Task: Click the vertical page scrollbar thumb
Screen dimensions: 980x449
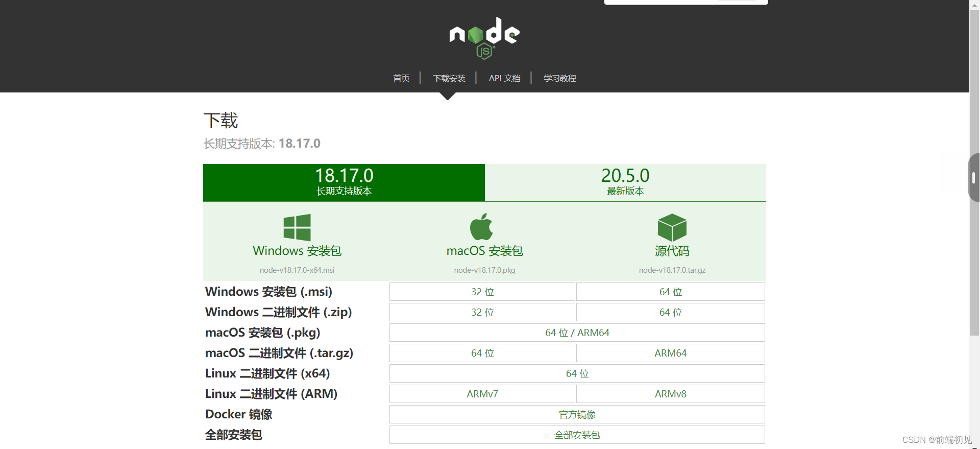Action: pos(975,173)
